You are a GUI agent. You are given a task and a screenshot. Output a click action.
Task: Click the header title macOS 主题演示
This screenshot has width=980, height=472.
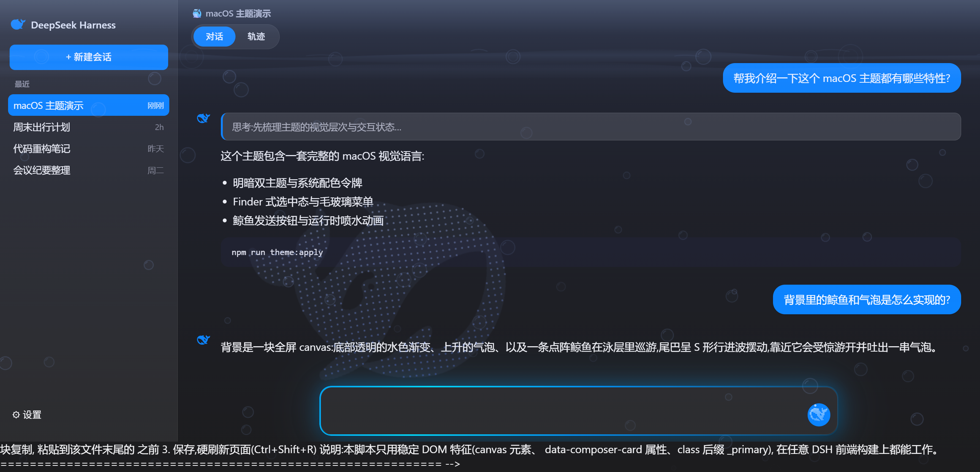pos(238,13)
